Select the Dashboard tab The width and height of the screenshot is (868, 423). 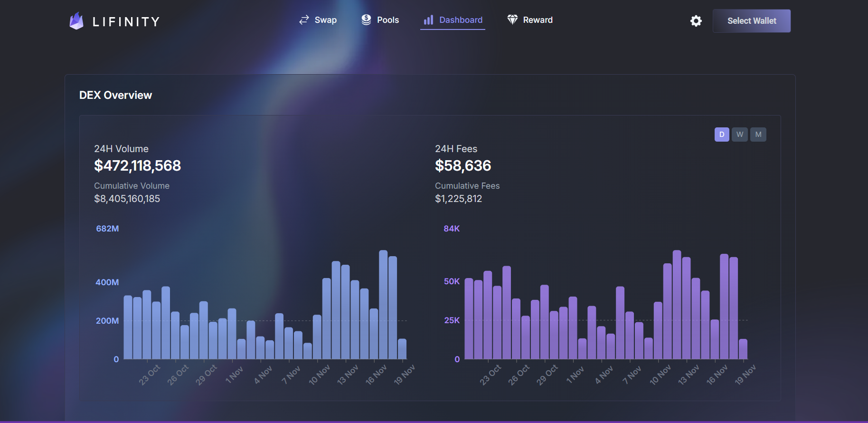pos(453,20)
